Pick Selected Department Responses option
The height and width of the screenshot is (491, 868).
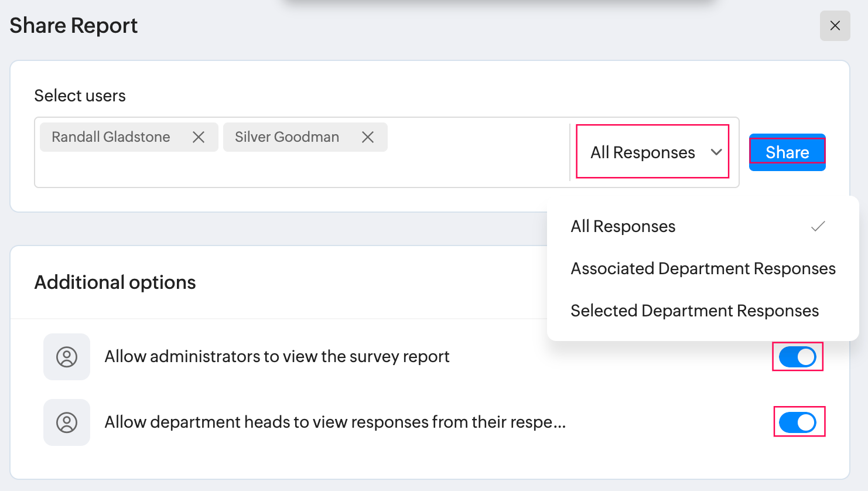tap(695, 311)
